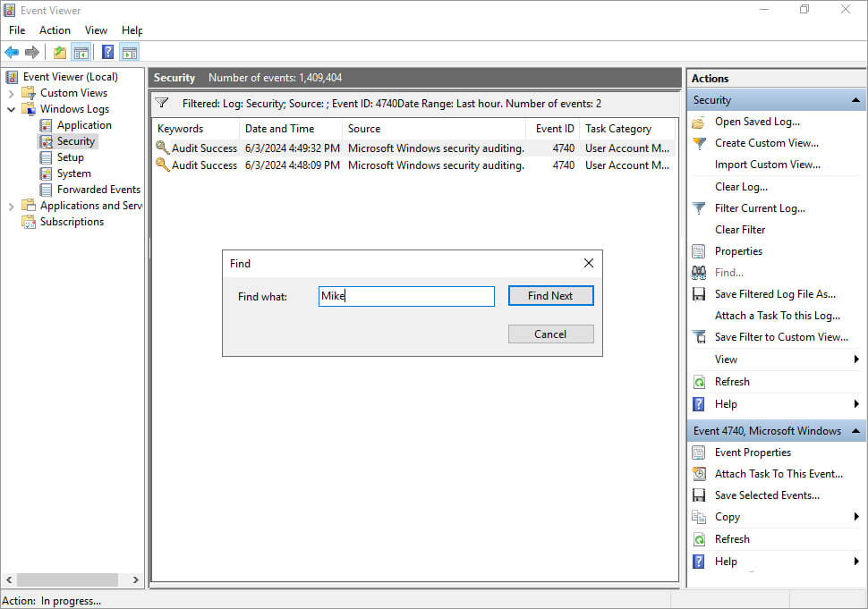This screenshot has width=868, height=609.
Task: Click the Forward arrow toolbar icon
Action: coord(32,53)
